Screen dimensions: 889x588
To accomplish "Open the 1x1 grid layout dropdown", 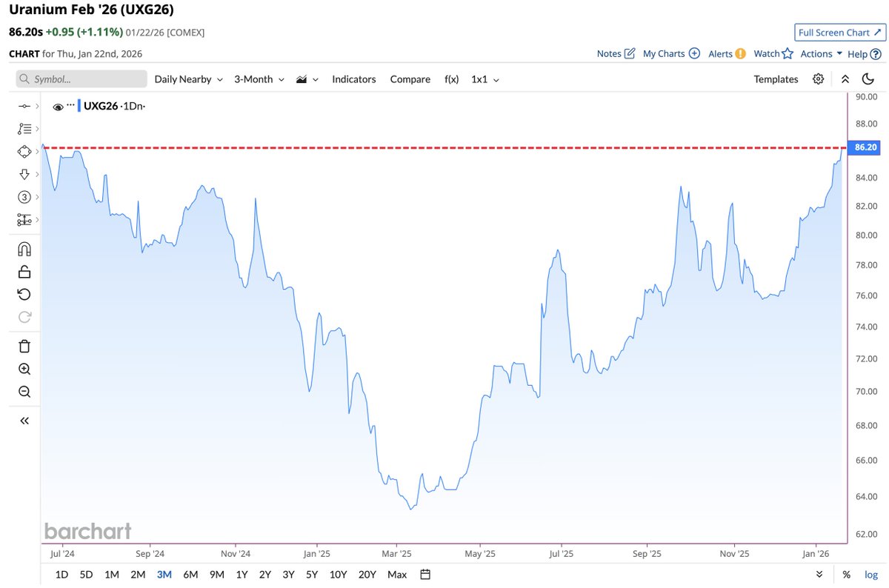I will pos(485,79).
